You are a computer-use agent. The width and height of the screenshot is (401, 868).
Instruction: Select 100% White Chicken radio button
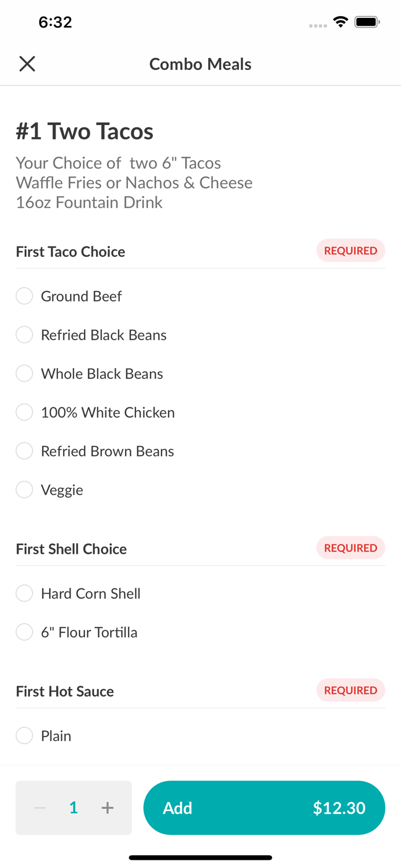[24, 413]
